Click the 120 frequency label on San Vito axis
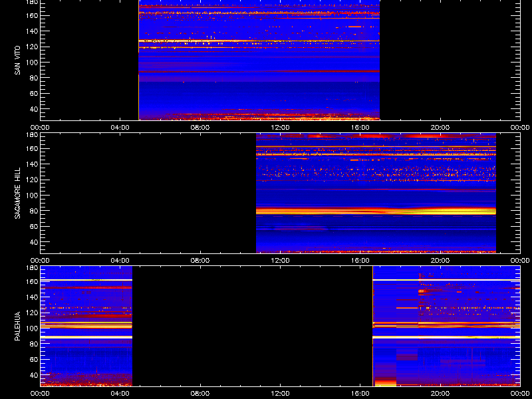The height and width of the screenshot is (399, 532). 33,47
